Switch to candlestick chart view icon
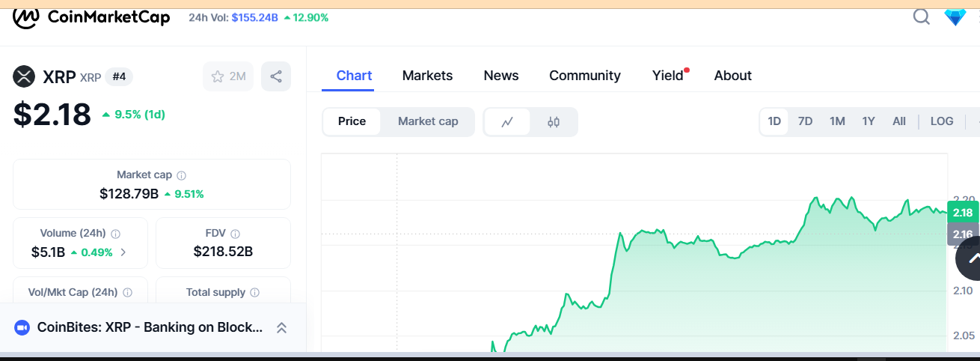This screenshot has height=361, width=980. 554,122
